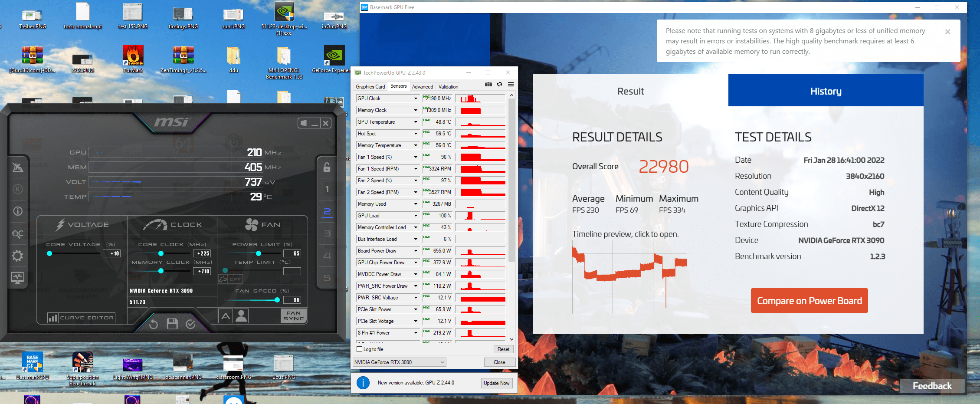Image resolution: width=980 pixels, height=404 pixels.
Task: Toggle the Afterburner profile lock
Action: 327,167
